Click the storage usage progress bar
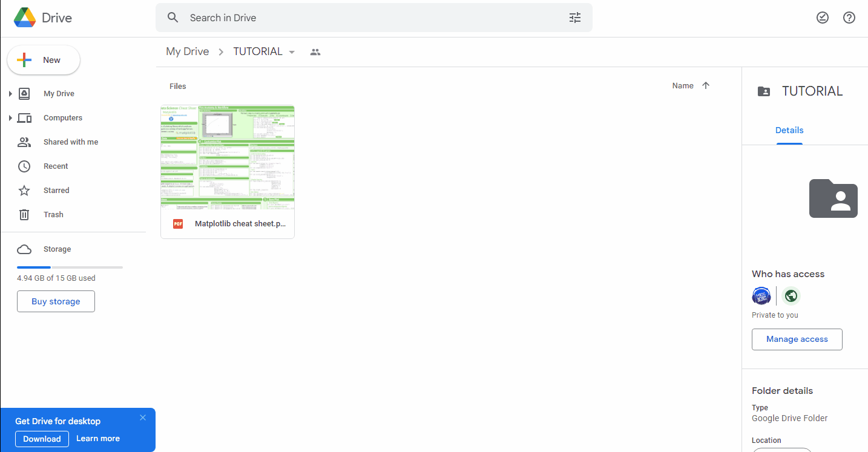868x452 pixels. pos(70,267)
